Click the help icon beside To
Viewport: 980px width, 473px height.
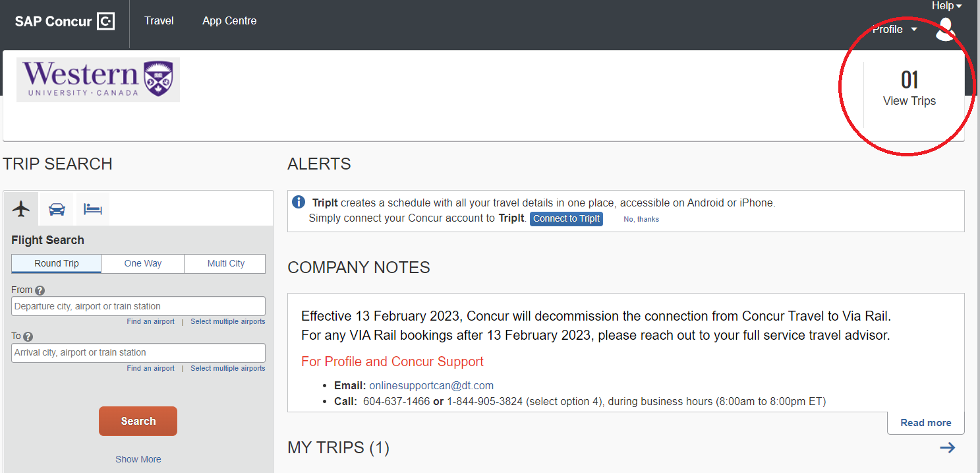(28, 336)
